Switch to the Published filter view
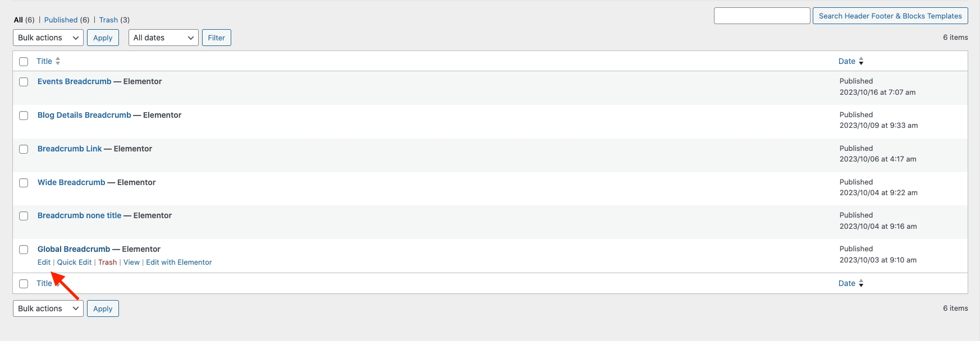Image resolution: width=980 pixels, height=341 pixels. 61,20
